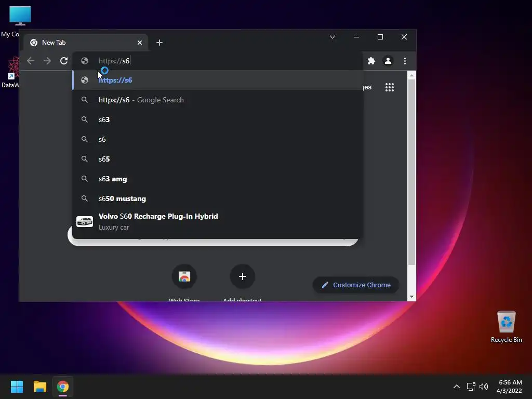Select the Recycle Bin desktop icon
This screenshot has width=532, height=399.
506,327
